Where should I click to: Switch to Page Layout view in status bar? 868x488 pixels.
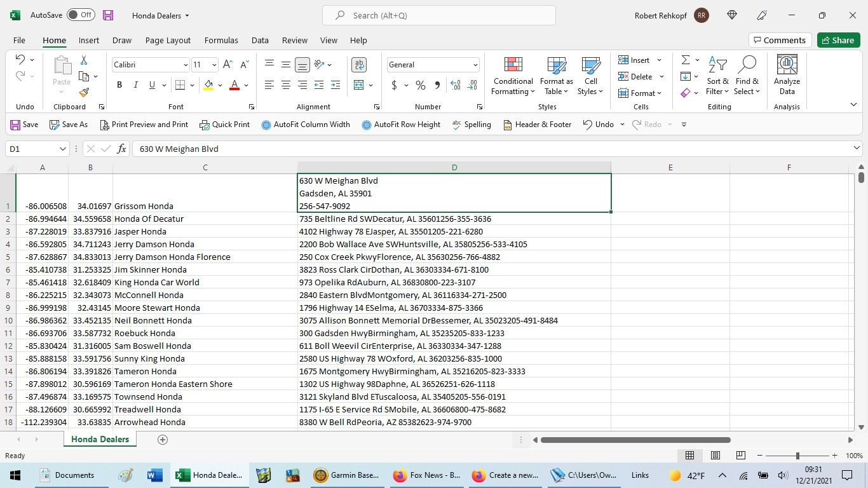coord(715,456)
